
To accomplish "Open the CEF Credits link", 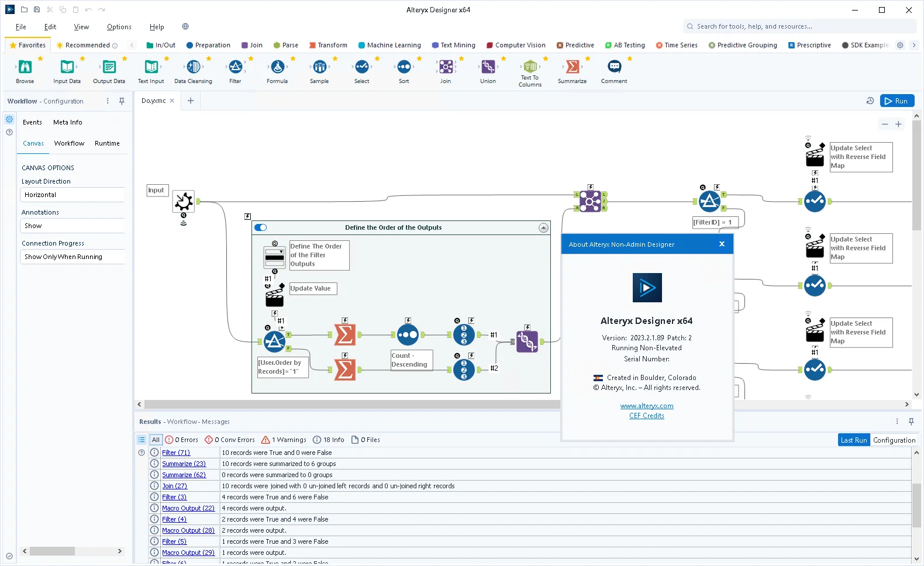I will [x=647, y=416].
